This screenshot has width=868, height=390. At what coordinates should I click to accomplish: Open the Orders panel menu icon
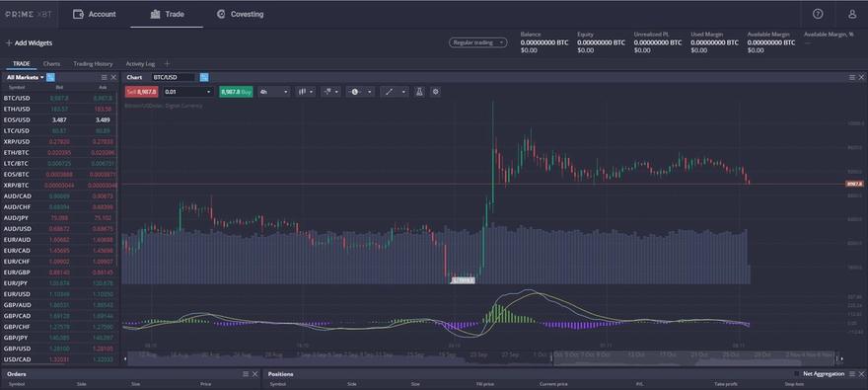coord(246,374)
